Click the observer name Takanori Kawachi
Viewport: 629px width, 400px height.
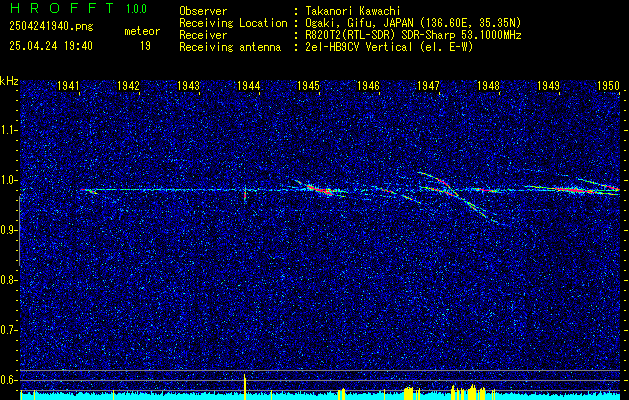coord(353,11)
